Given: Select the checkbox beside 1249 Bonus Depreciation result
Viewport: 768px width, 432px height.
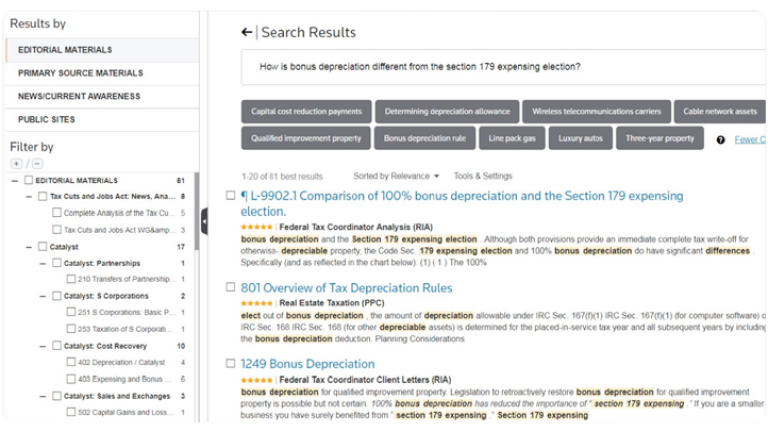Looking at the screenshot, I should tap(231, 364).
